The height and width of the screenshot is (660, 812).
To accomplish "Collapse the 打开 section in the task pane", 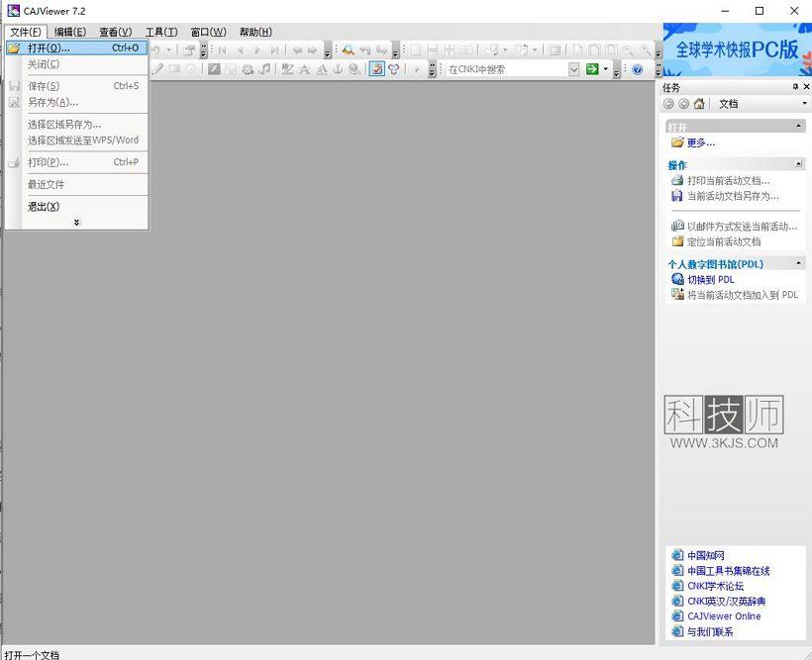I will (x=798, y=126).
